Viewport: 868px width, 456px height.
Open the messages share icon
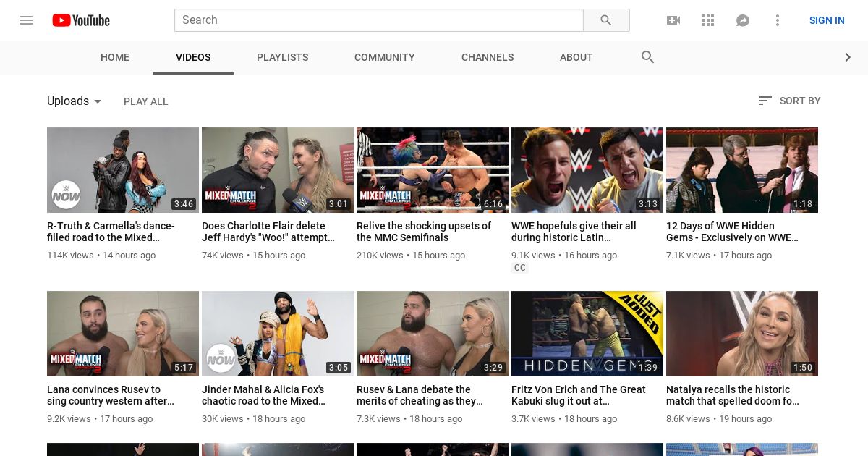743,20
